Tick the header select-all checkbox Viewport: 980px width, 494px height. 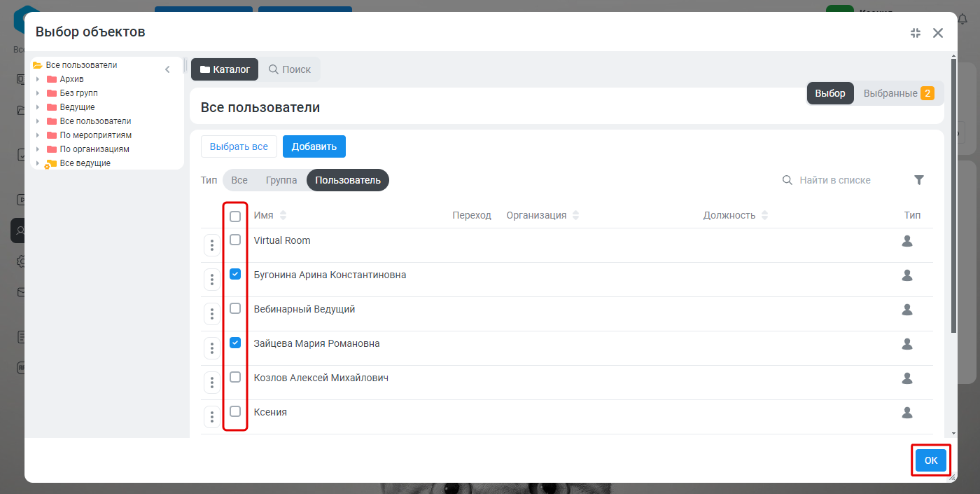(x=235, y=216)
